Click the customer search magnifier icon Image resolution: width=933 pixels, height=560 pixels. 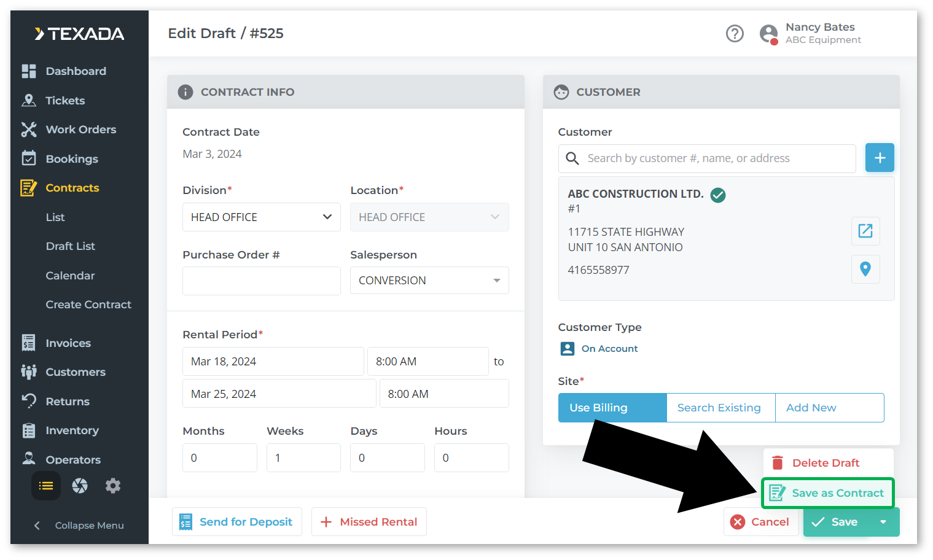click(572, 158)
